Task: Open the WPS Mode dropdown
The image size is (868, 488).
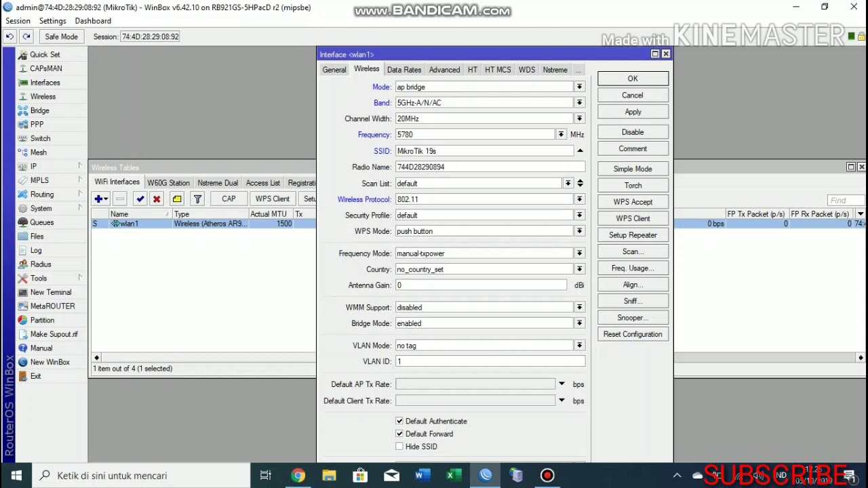Action: (579, 231)
